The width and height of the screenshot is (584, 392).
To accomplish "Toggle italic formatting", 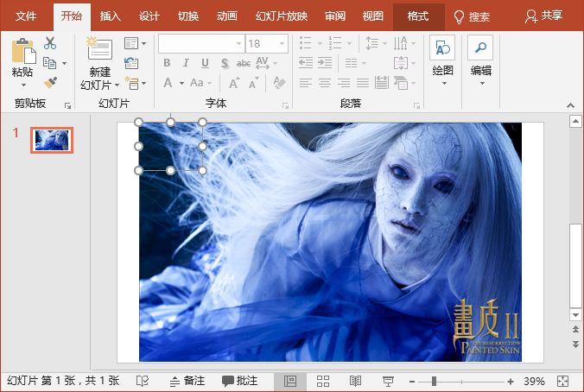I will coord(186,63).
